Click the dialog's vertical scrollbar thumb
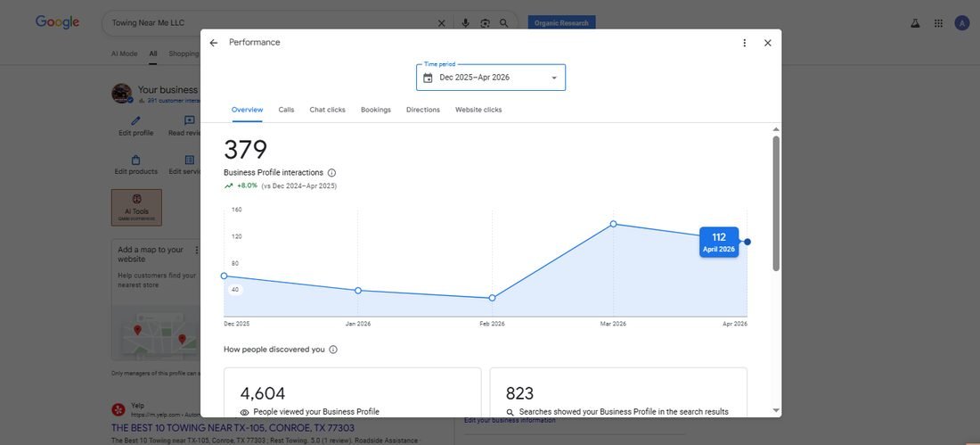 click(776, 203)
